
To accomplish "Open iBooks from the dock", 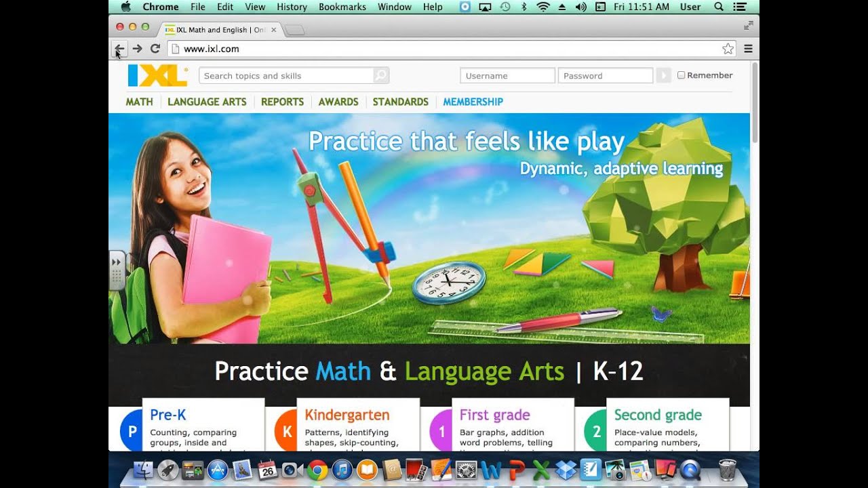I will pyautogui.click(x=367, y=470).
